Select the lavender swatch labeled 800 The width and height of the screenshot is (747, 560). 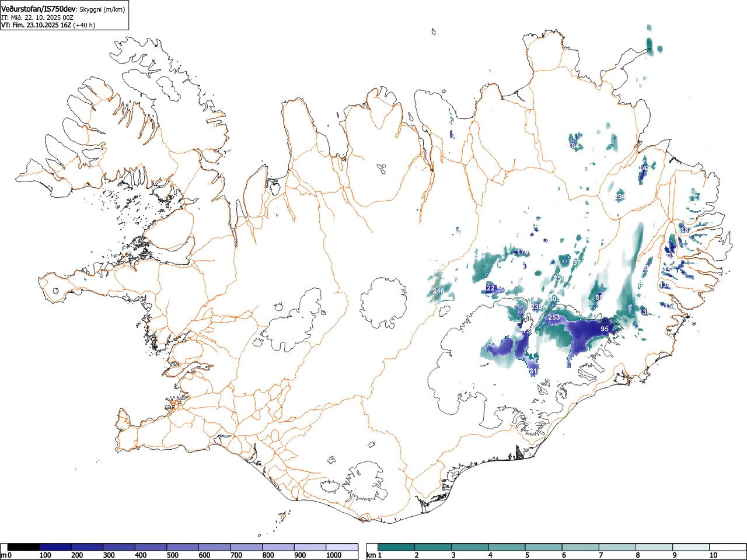[278, 547]
